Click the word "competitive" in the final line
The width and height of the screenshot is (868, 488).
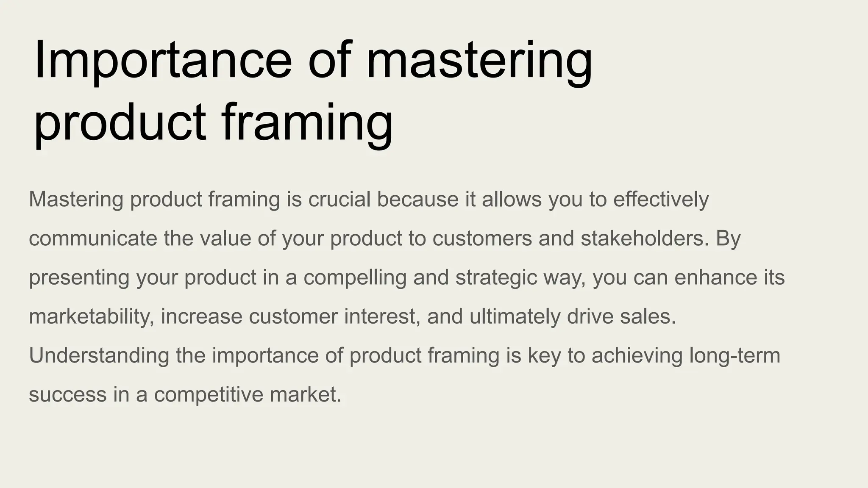(x=209, y=395)
